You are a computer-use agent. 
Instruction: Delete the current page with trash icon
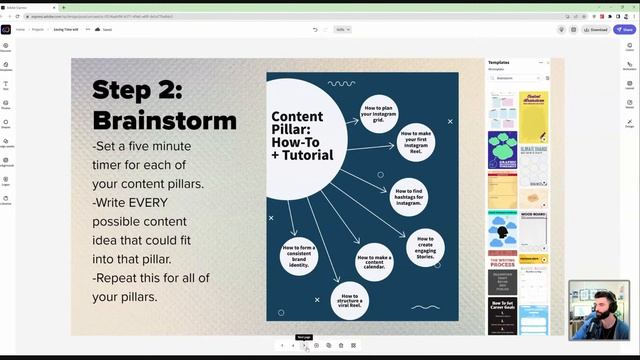tap(341, 345)
